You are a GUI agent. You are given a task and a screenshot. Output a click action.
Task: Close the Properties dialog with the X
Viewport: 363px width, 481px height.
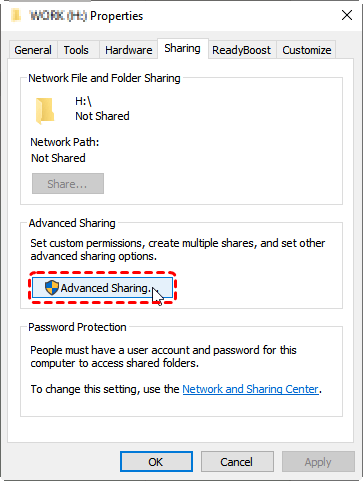[347, 15]
